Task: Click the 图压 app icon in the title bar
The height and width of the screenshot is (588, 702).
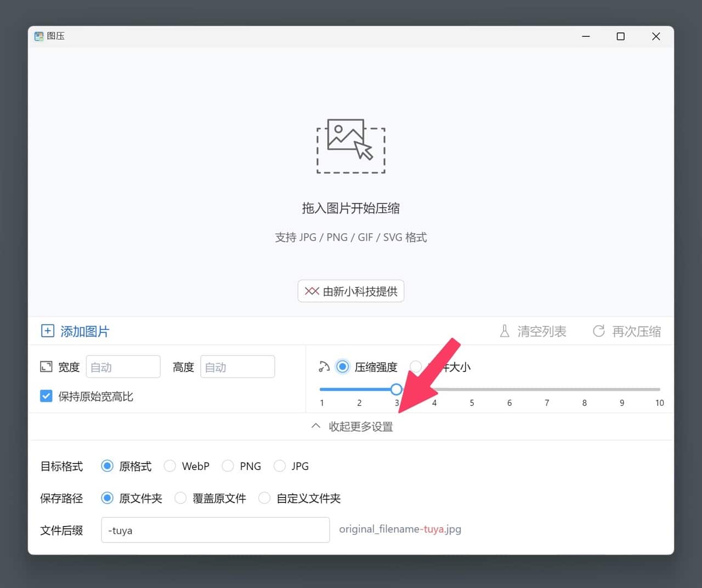Action: click(x=39, y=36)
